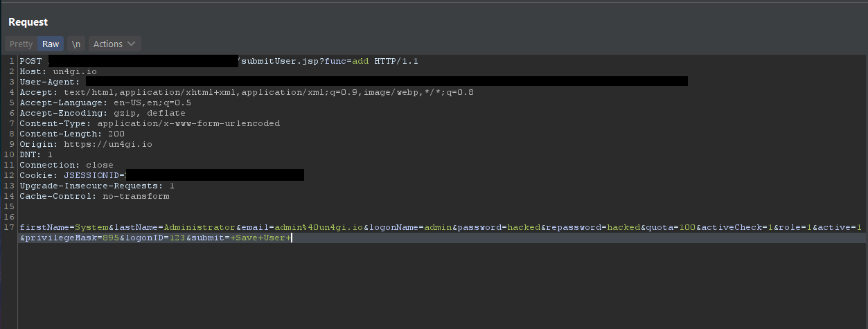
Task: Click the lastName=Administrator parameter
Action: [x=175, y=227]
